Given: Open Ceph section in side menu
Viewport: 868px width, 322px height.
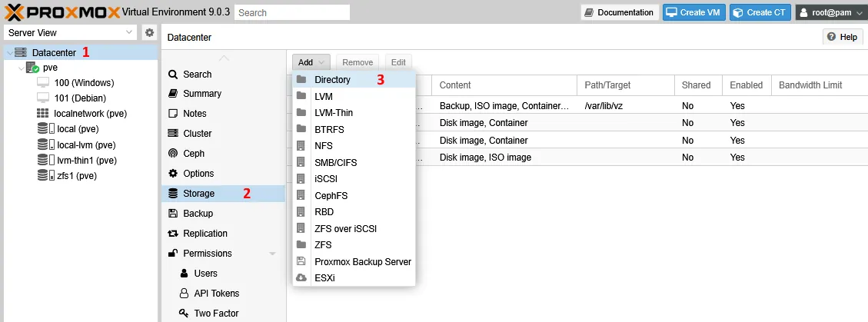Looking at the screenshot, I should pos(224,153).
